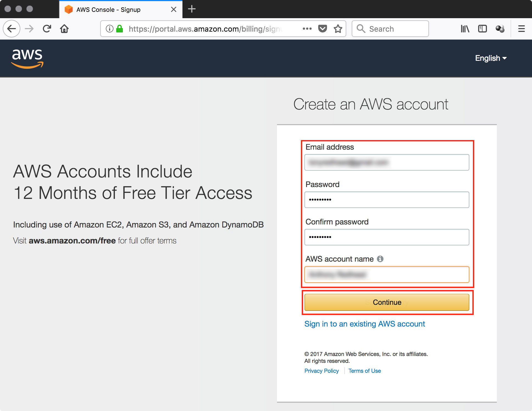Go back using the browser back arrow
The image size is (532, 411).
tap(12, 29)
